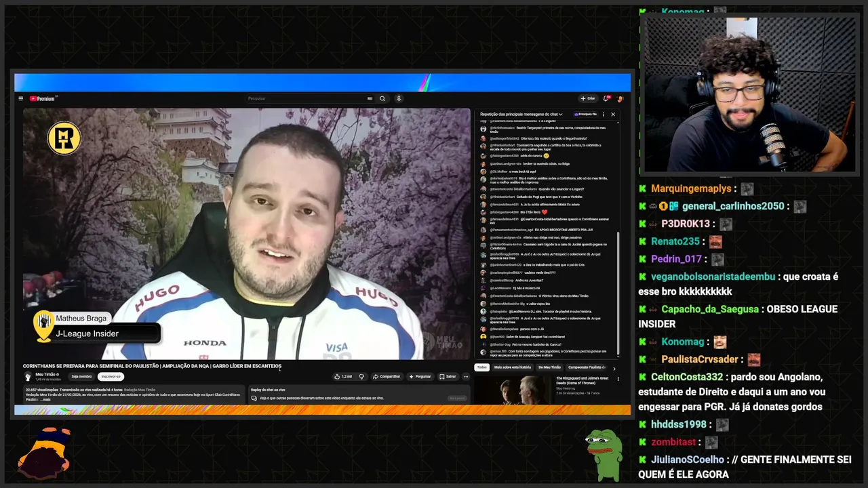Viewport: 868px width, 488px height.
Task: Click username Pedrin_017 in stream chat
Action: (x=676, y=259)
